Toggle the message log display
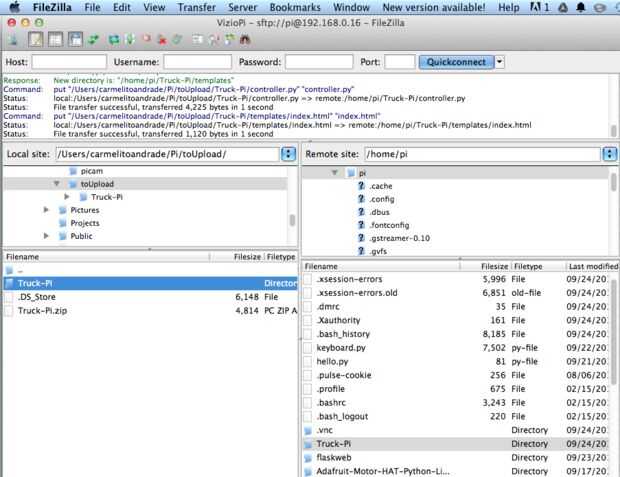 (x=36, y=40)
